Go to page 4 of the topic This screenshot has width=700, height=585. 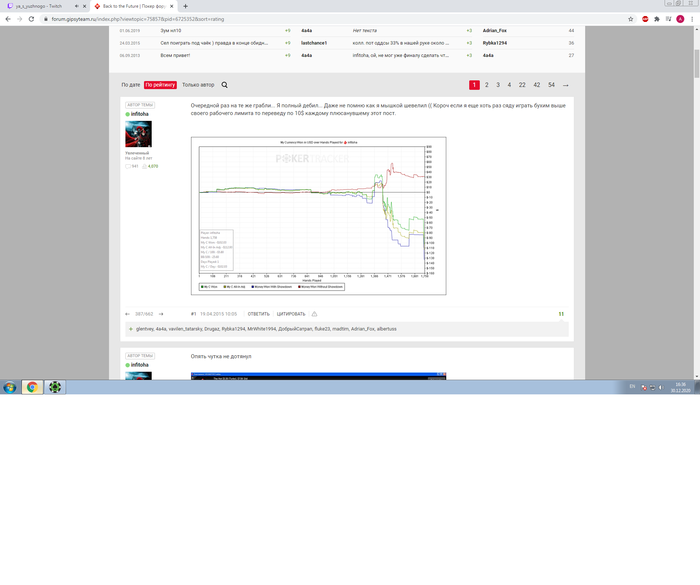[509, 85]
